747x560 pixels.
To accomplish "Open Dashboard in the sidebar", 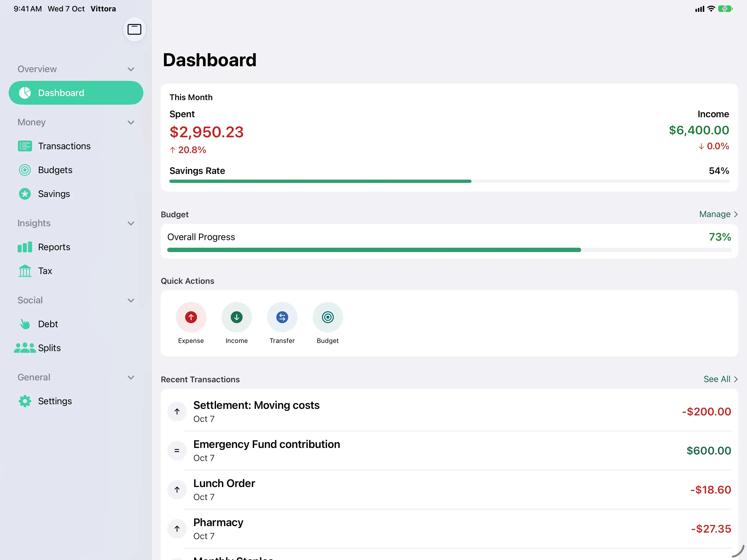I will pos(76,93).
